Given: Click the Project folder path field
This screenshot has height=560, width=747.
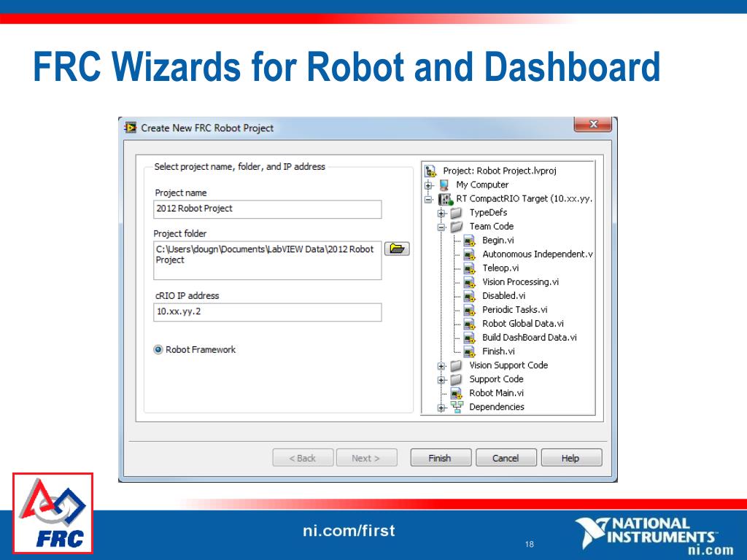Looking at the screenshot, I should (x=267, y=260).
